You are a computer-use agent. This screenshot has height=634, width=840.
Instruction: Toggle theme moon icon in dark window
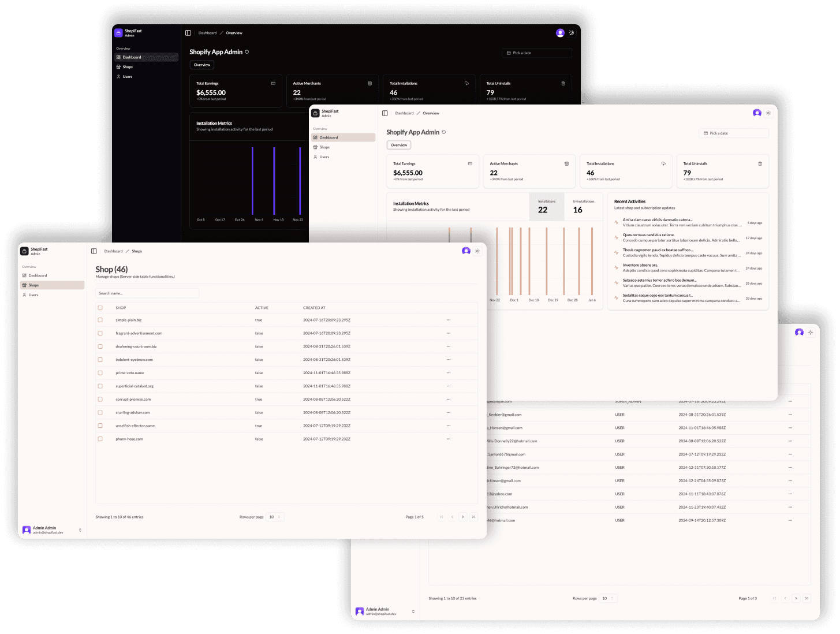point(572,33)
